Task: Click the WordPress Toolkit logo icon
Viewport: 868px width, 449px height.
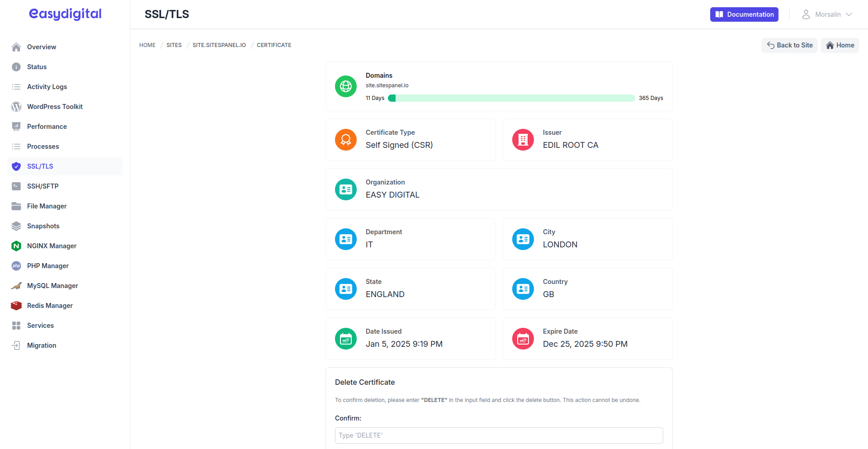Action: click(x=16, y=107)
